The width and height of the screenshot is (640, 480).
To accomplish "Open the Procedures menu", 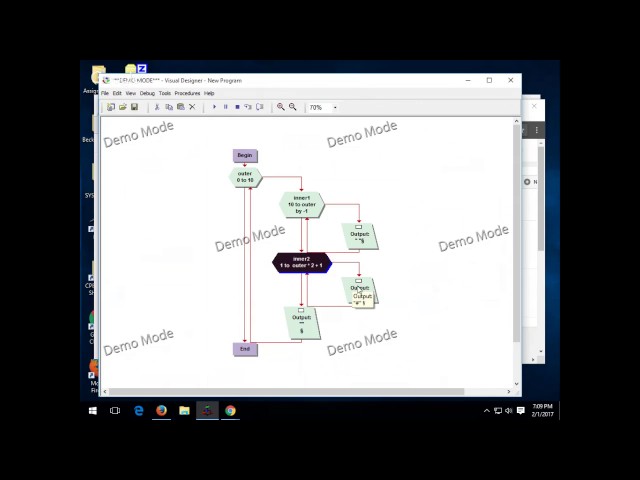I will [x=187, y=93].
